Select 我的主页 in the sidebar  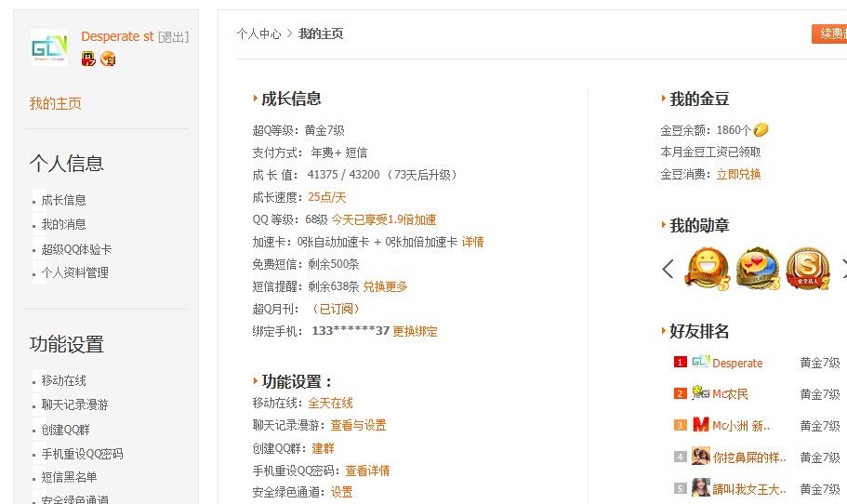tap(55, 103)
